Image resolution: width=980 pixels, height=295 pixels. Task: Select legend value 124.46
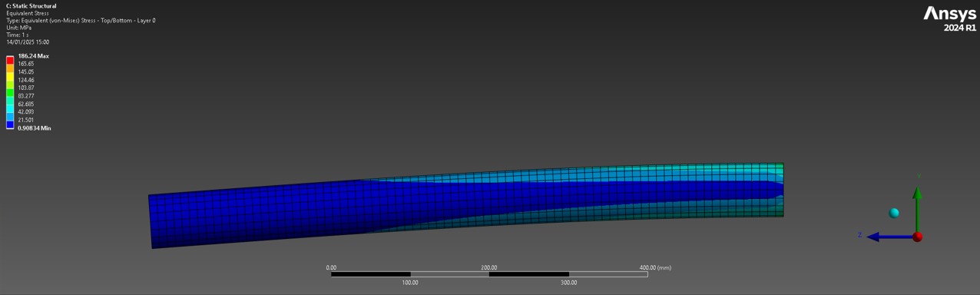point(26,80)
